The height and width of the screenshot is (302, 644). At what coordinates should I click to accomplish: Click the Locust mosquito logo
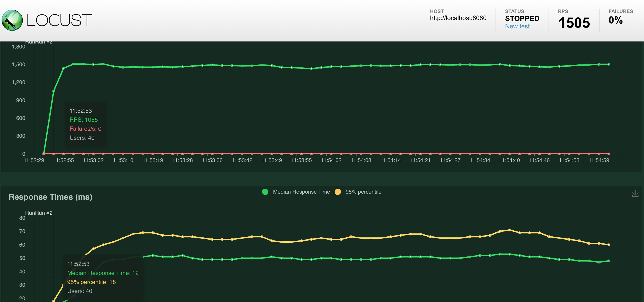click(12, 20)
